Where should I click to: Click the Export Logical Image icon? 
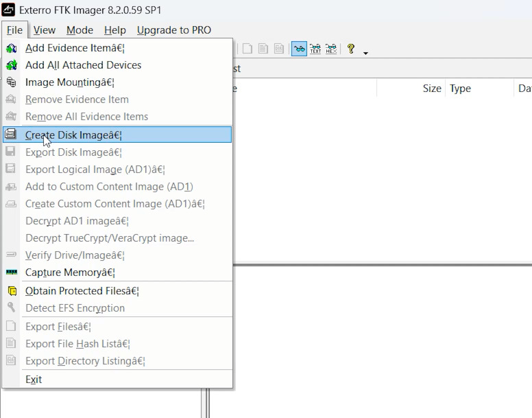(x=10, y=168)
